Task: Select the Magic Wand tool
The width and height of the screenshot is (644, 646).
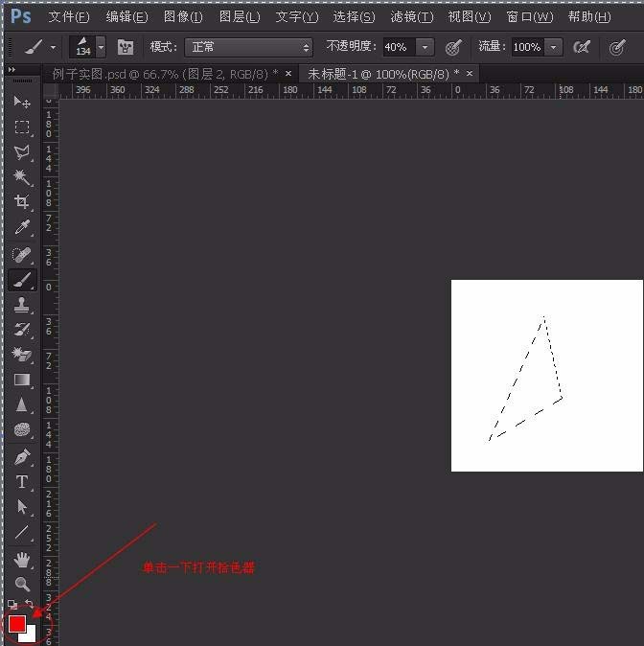Action: (21, 177)
